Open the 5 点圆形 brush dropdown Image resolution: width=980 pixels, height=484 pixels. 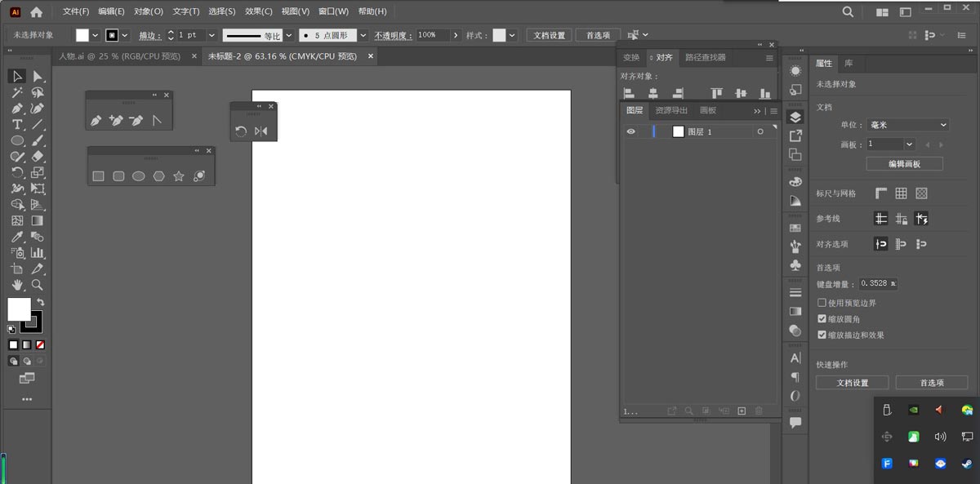tap(363, 35)
